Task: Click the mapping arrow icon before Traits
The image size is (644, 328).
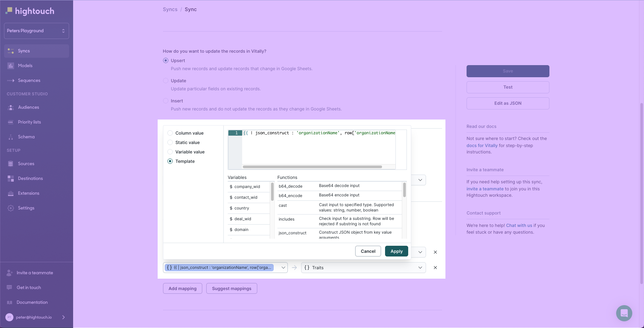Action: 294,268
